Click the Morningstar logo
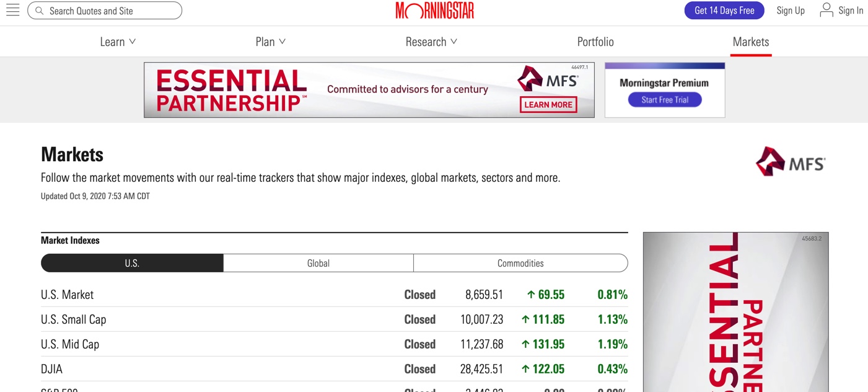868x392 pixels. [434, 11]
